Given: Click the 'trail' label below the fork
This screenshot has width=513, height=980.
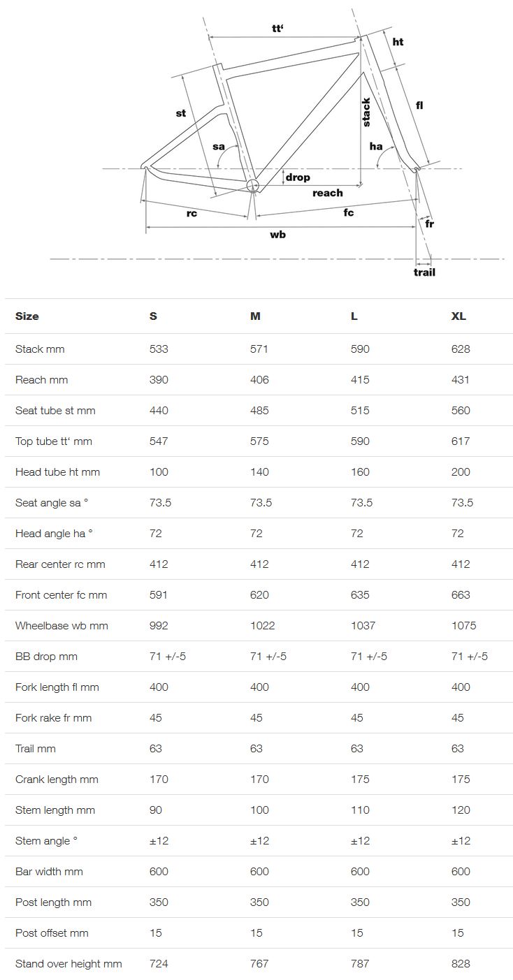Looking at the screenshot, I should click(x=424, y=272).
